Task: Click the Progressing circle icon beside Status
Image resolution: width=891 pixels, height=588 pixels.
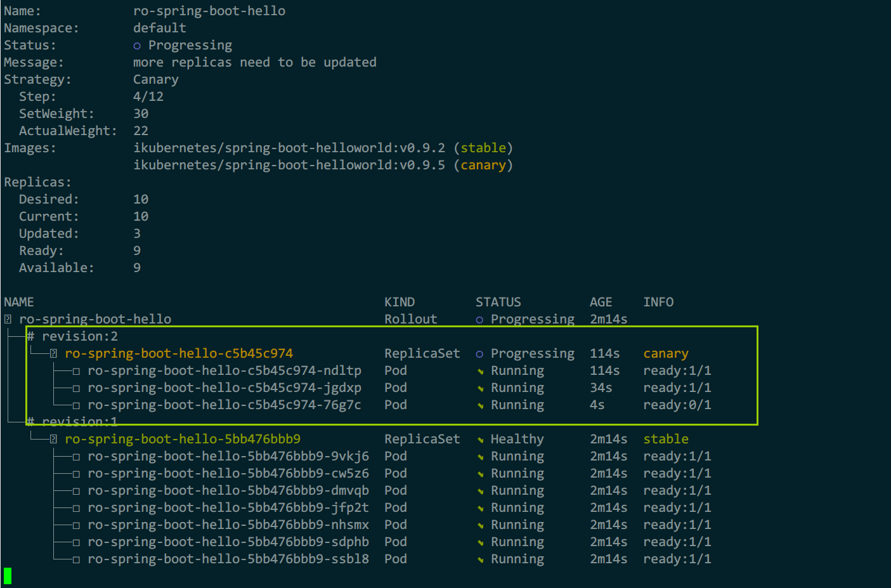Action: point(137,46)
